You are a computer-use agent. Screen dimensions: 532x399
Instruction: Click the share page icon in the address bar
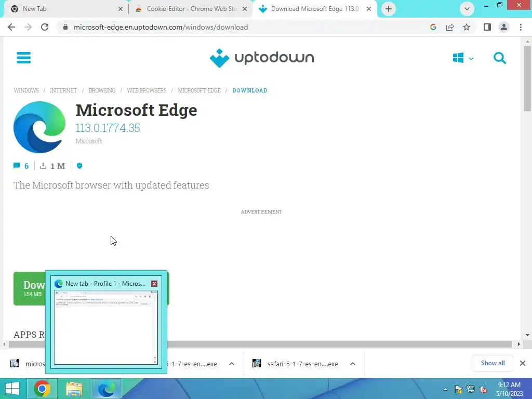450,27
